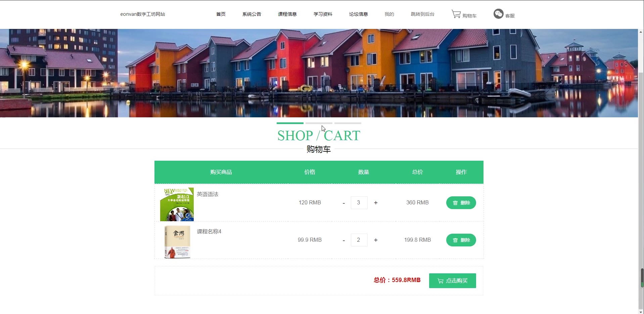Click the WeChat customer service icon

(498, 14)
